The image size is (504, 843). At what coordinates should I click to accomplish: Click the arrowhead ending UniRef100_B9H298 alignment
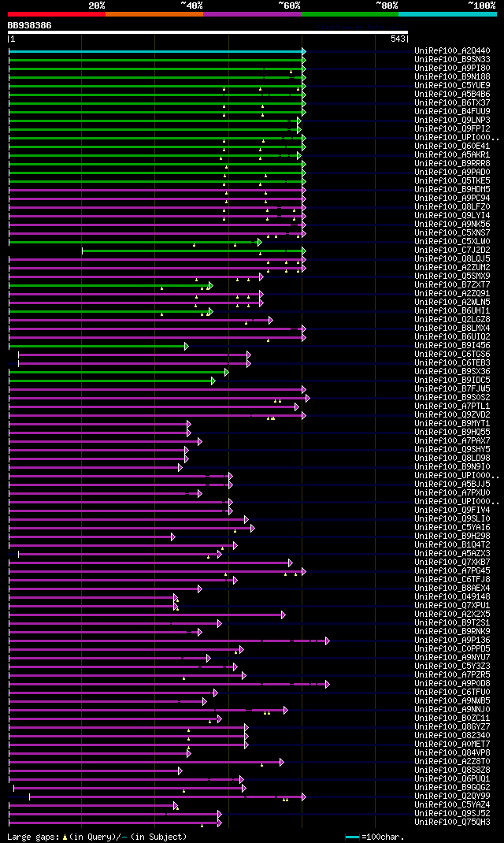pyautogui.click(x=173, y=537)
